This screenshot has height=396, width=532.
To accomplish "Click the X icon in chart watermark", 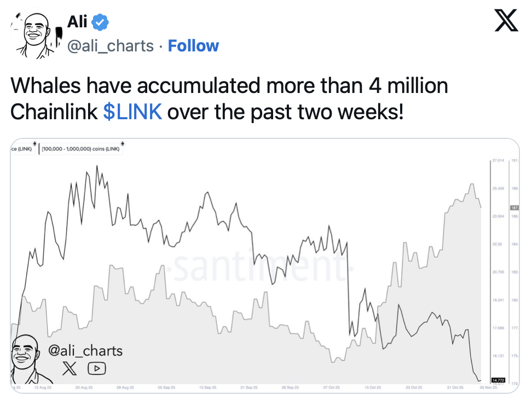I will (70, 368).
